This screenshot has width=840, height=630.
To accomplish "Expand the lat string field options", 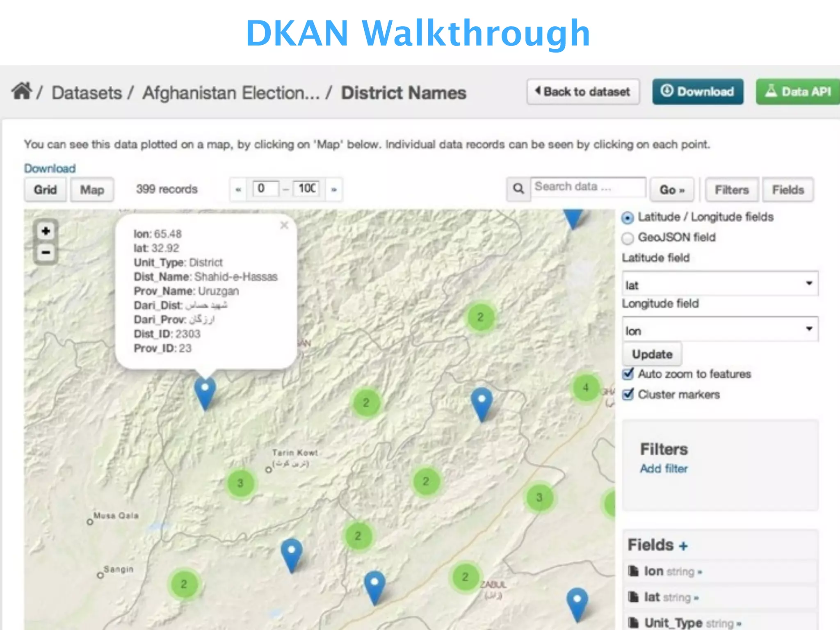I will tap(696, 598).
